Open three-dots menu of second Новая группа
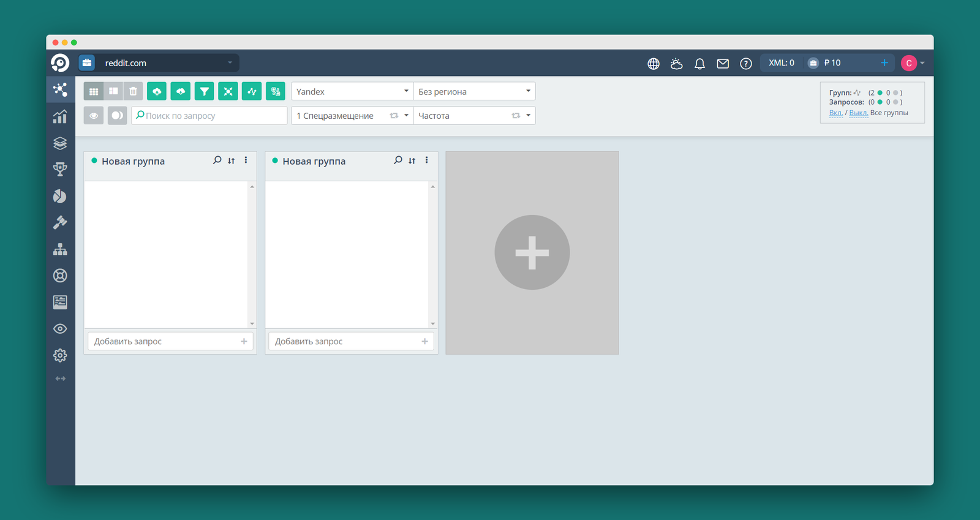 [x=427, y=160]
